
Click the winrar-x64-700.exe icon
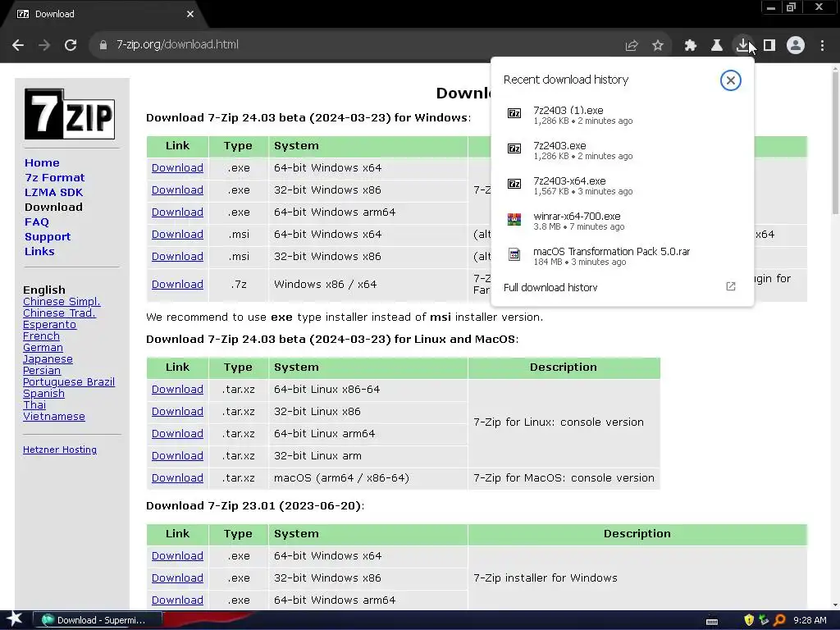pyautogui.click(x=514, y=219)
